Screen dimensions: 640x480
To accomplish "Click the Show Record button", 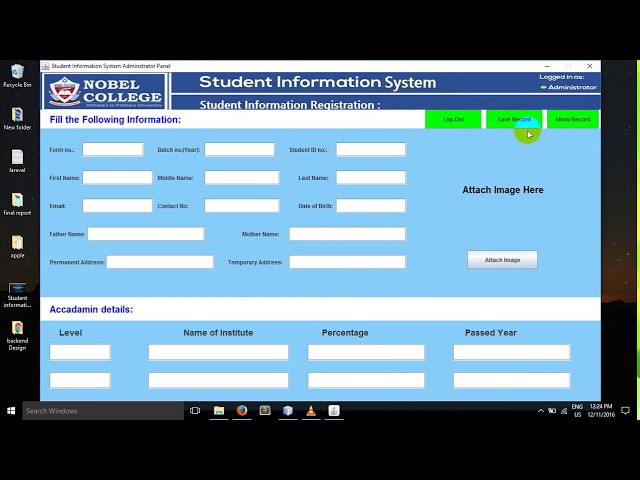I will point(573,119).
